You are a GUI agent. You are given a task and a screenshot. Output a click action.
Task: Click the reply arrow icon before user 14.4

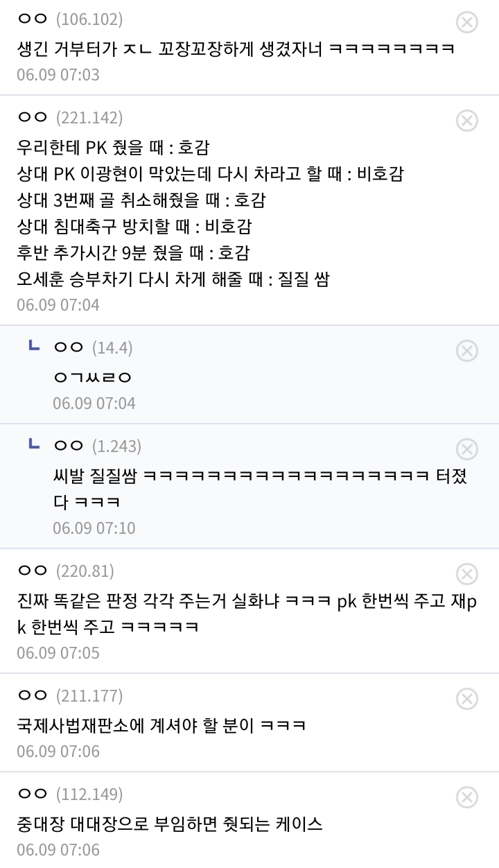33,346
